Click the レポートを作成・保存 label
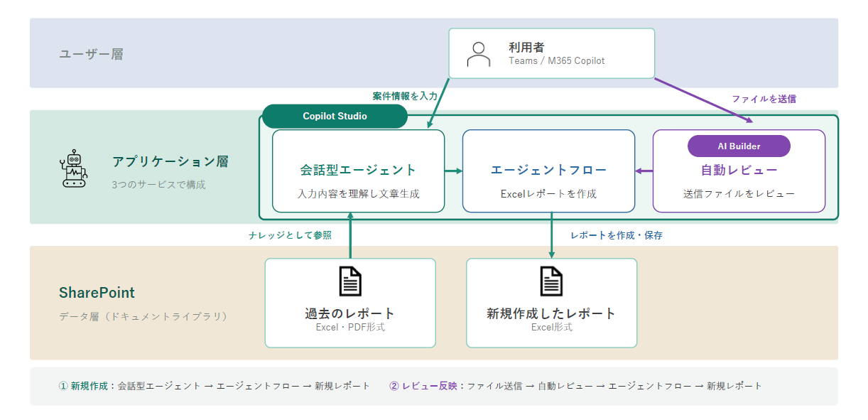This screenshot has height=420, width=868. 617,235
